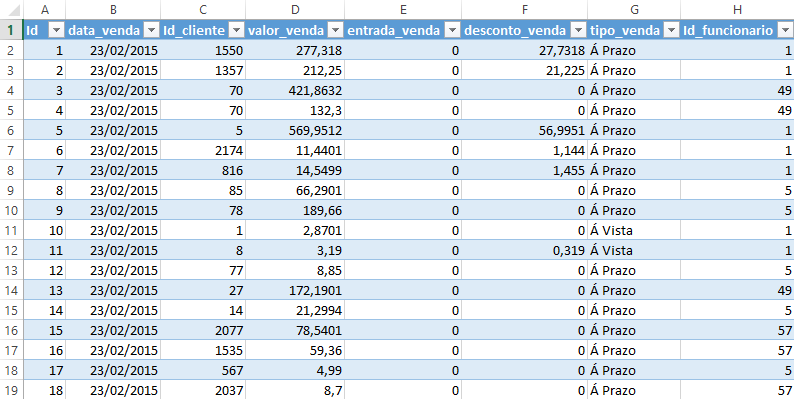Select cell with value 78,5401
794x399 pixels.
pyautogui.click(x=295, y=331)
